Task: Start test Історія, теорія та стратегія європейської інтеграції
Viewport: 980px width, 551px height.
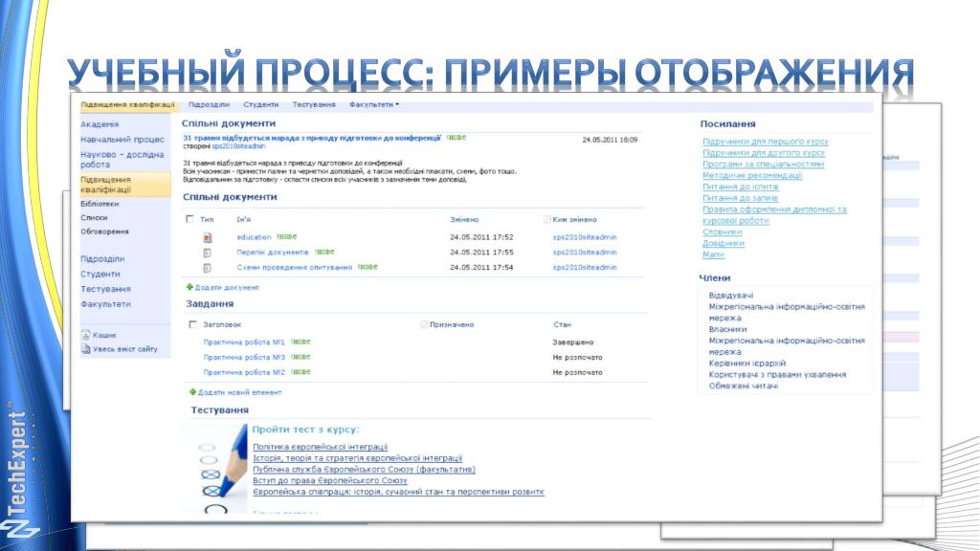Action: 358,458
